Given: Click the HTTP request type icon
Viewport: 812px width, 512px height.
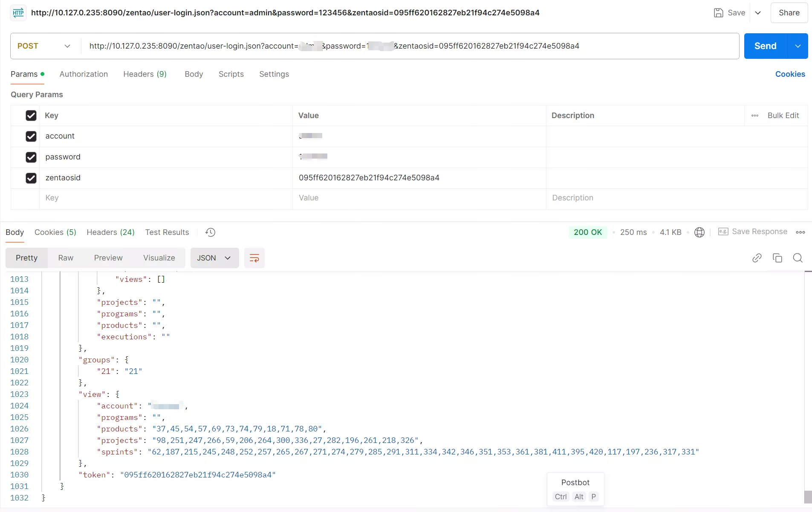Looking at the screenshot, I should click(x=18, y=13).
